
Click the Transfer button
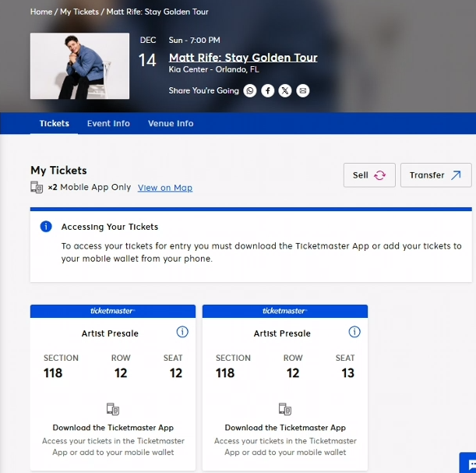(436, 175)
